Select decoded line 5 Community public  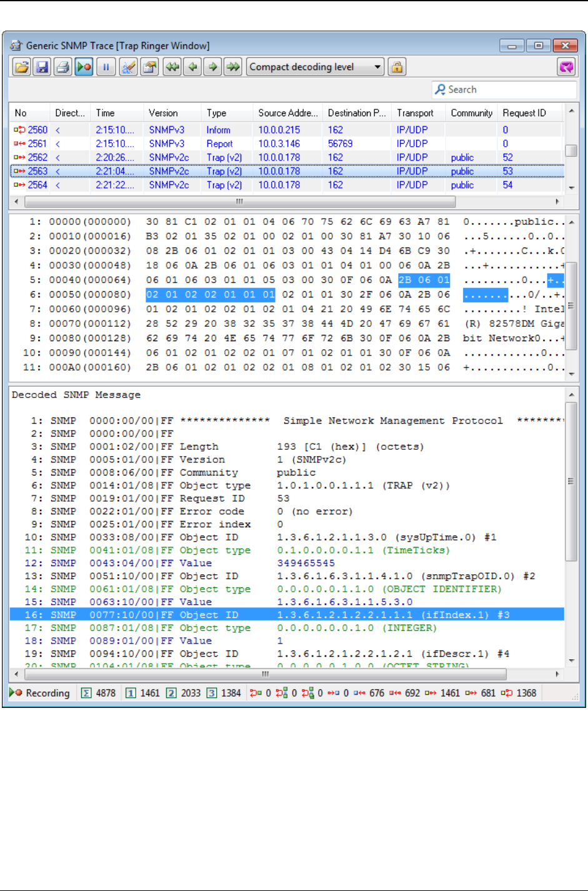287,473
